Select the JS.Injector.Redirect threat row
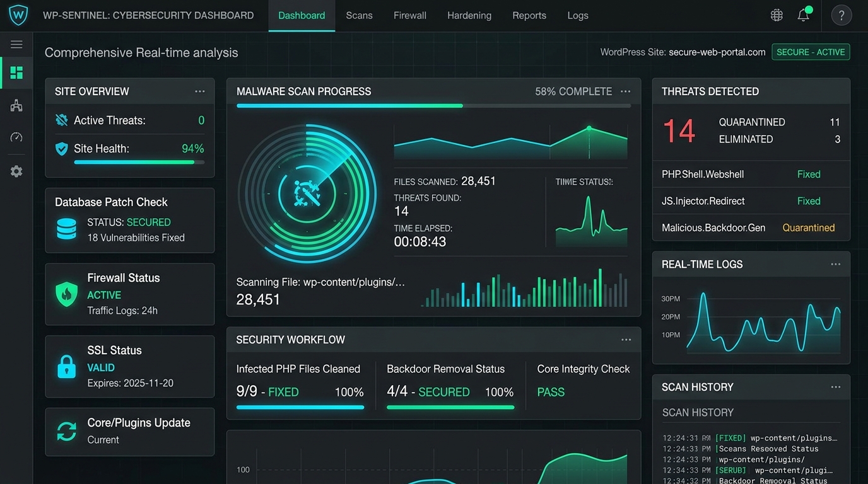Image resolution: width=868 pixels, height=484 pixels. pyautogui.click(x=751, y=201)
